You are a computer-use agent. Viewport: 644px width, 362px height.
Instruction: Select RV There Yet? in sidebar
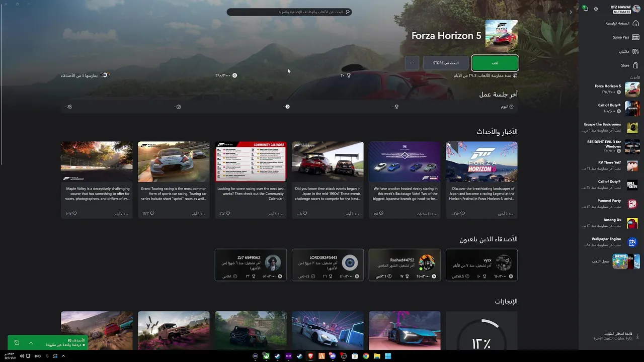tap(611, 165)
